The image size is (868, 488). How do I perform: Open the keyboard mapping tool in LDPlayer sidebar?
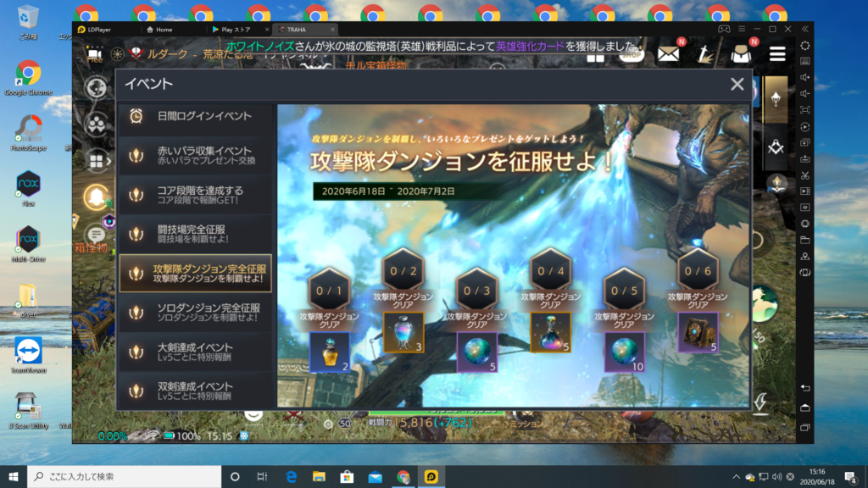(805, 61)
